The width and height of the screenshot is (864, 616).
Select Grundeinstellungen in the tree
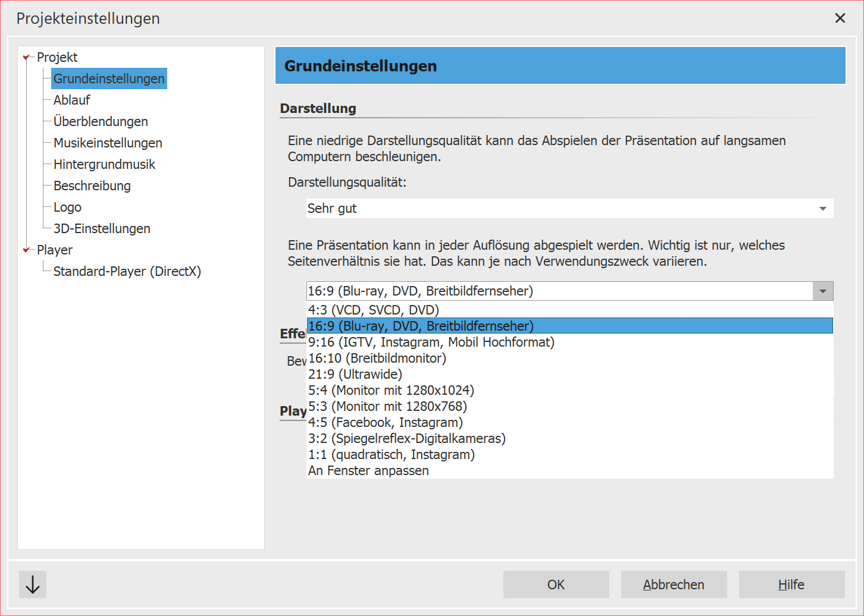(x=109, y=78)
